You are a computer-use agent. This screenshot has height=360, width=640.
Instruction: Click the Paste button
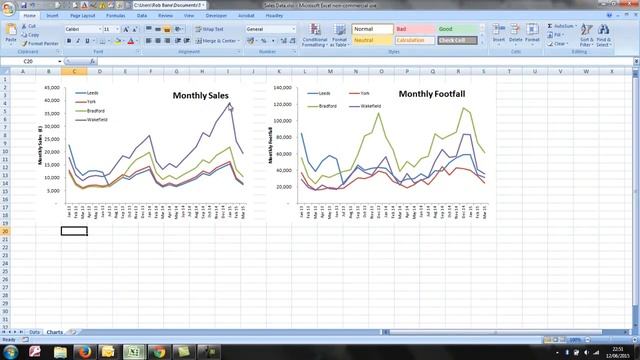click(x=11, y=34)
